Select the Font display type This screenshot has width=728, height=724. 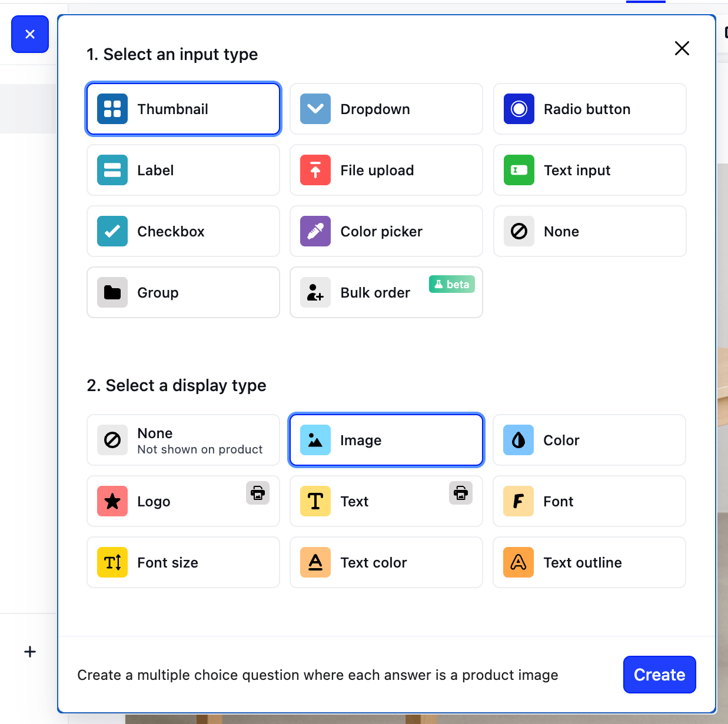point(590,502)
